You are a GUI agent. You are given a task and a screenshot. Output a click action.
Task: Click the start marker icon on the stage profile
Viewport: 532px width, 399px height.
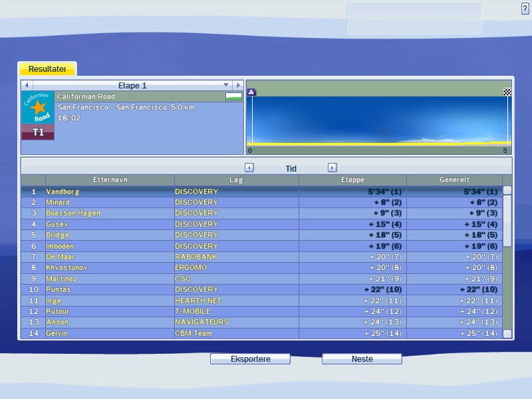pos(251,92)
